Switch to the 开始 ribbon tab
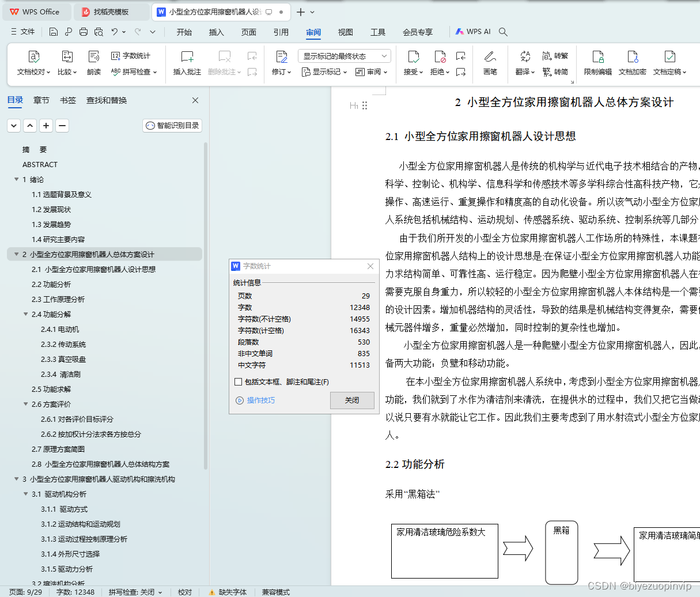 (x=184, y=32)
